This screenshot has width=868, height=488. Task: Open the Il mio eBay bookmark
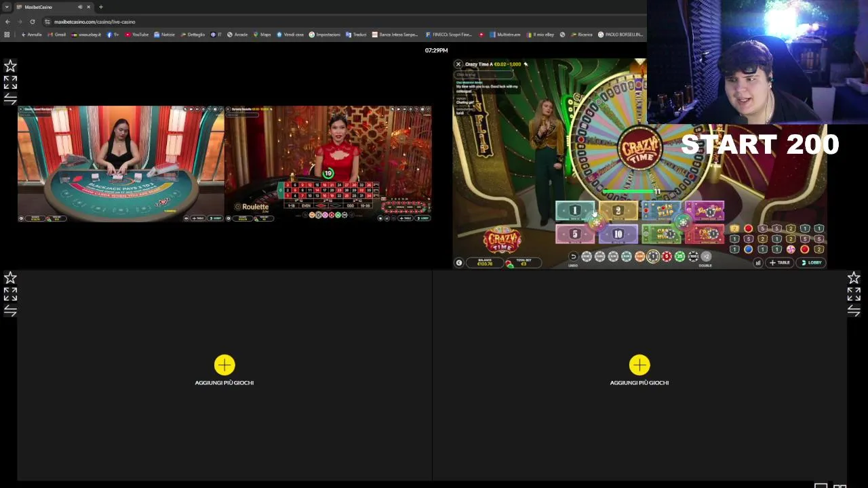540,35
